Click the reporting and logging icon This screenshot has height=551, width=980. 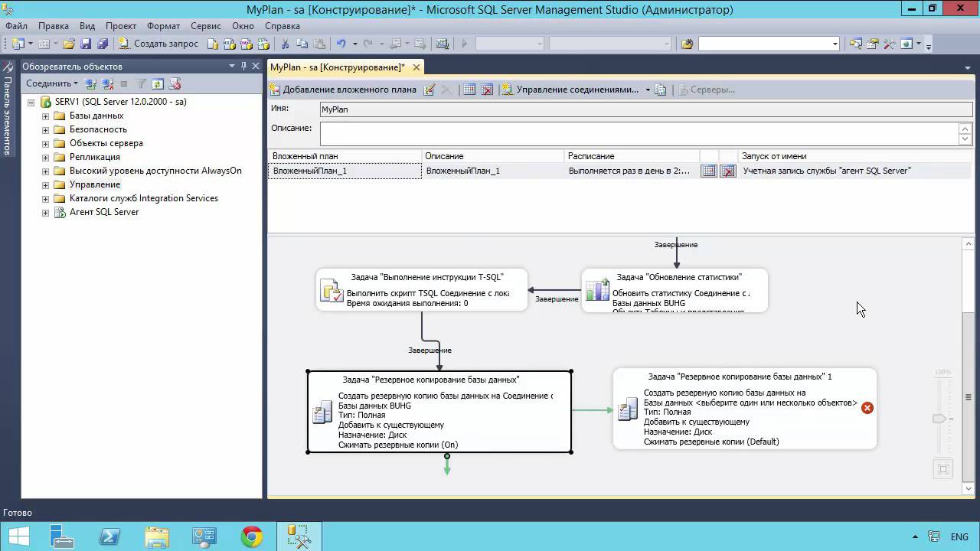pyautogui.click(x=661, y=90)
